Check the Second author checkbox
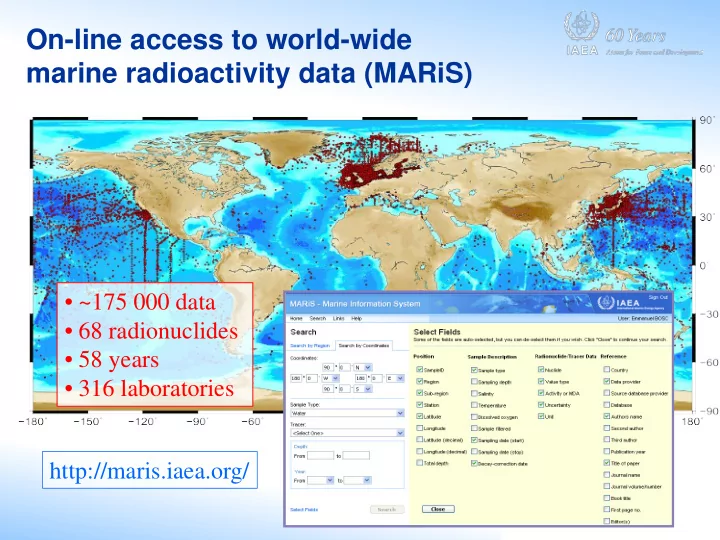The width and height of the screenshot is (720, 540). (607, 428)
